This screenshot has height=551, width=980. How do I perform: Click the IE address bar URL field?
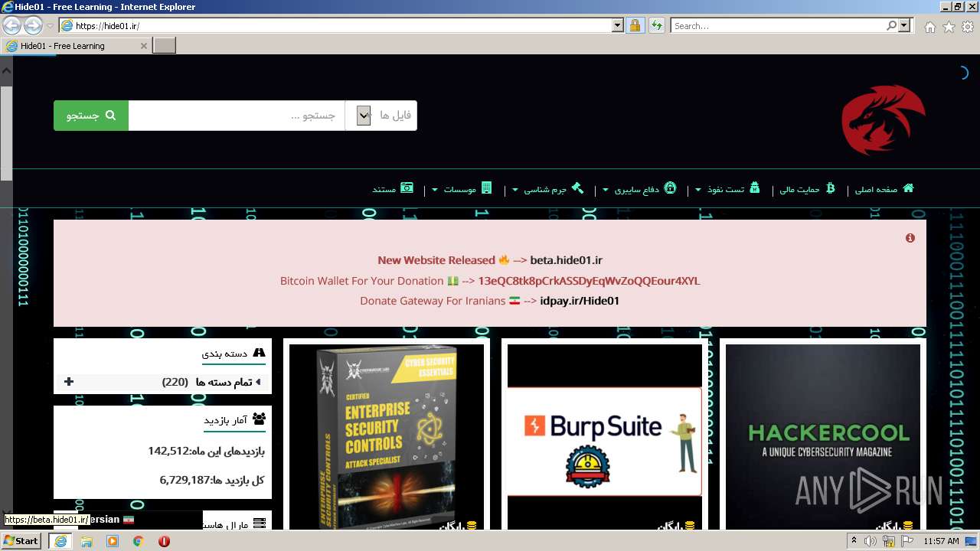(x=342, y=25)
